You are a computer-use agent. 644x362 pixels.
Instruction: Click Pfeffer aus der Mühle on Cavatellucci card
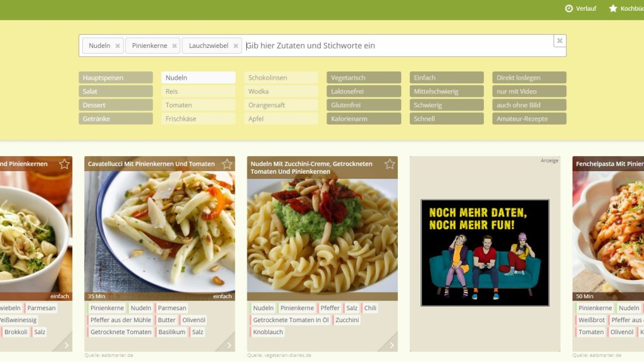pyautogui.click(x=120, y=320)
